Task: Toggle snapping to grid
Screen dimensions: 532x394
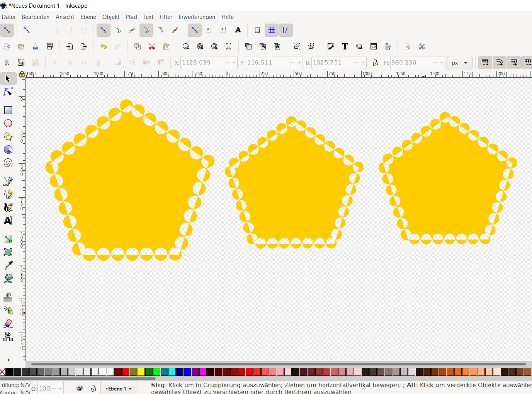Action: tap(272, 30)
